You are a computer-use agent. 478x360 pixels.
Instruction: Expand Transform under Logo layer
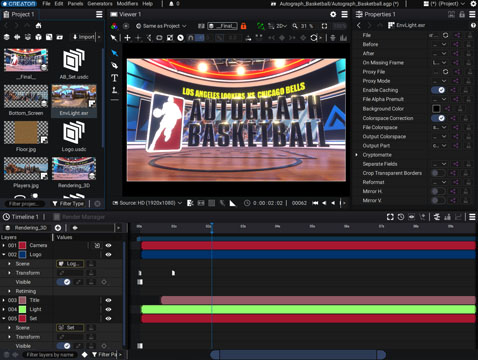pos(9,273)
